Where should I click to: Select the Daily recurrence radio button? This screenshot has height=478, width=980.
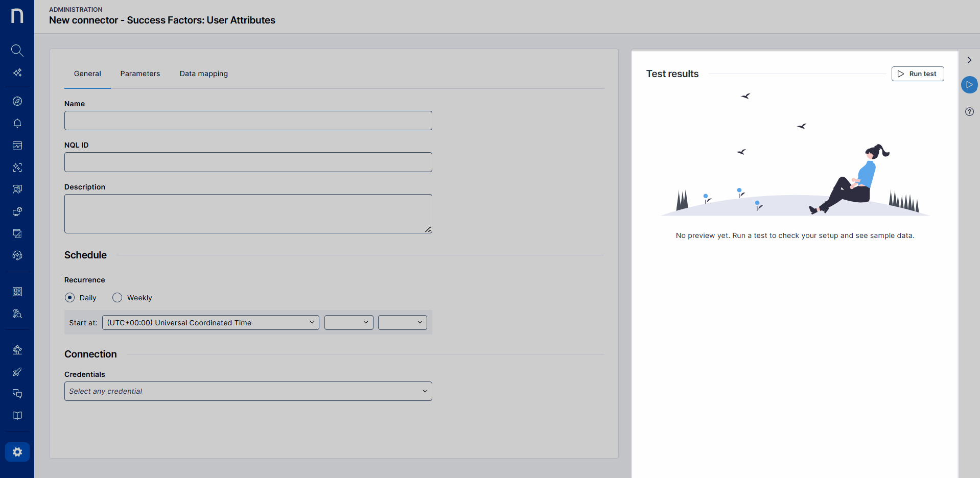coord(70,298)
